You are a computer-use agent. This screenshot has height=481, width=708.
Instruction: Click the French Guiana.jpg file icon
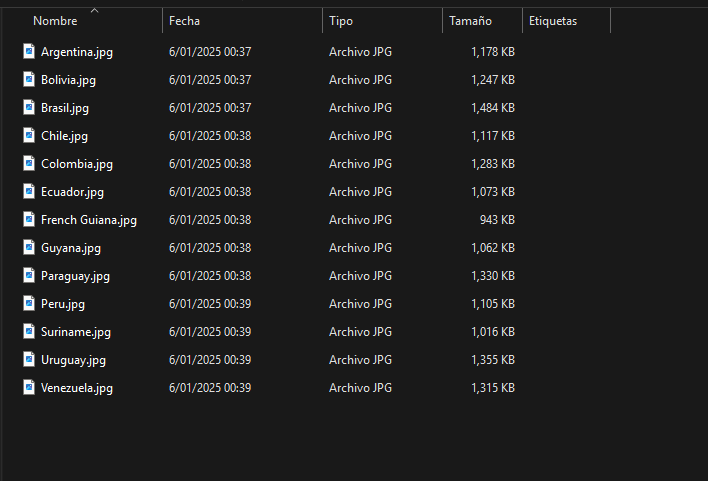pyautogui.click(x=29, y=219)
